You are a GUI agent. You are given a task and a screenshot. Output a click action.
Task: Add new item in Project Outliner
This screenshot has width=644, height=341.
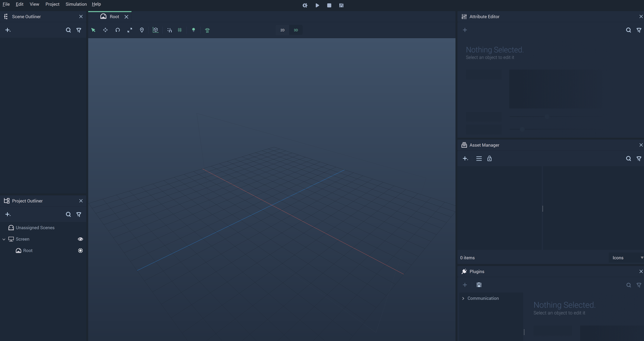coord(8,214)
